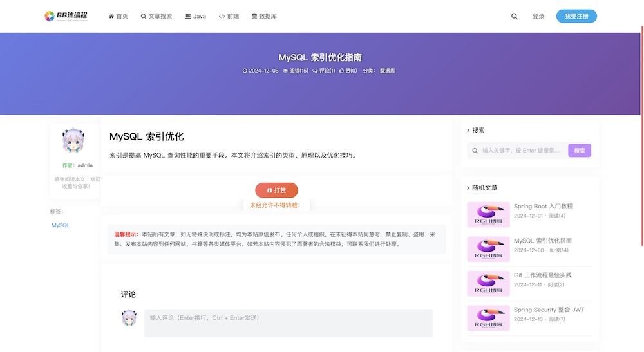Click the admin author avatar image
This screenshot has width=644, height=352.
tap(73, 140)
